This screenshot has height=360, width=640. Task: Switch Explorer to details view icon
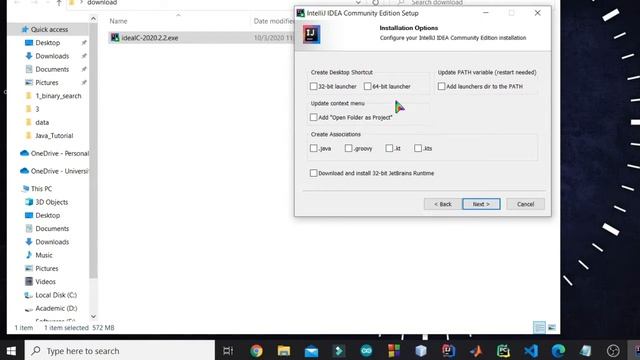tap(539, 327)
